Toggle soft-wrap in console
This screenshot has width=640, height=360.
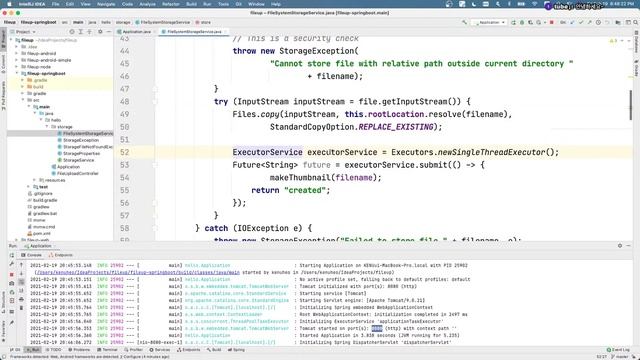tap(22, 282)
